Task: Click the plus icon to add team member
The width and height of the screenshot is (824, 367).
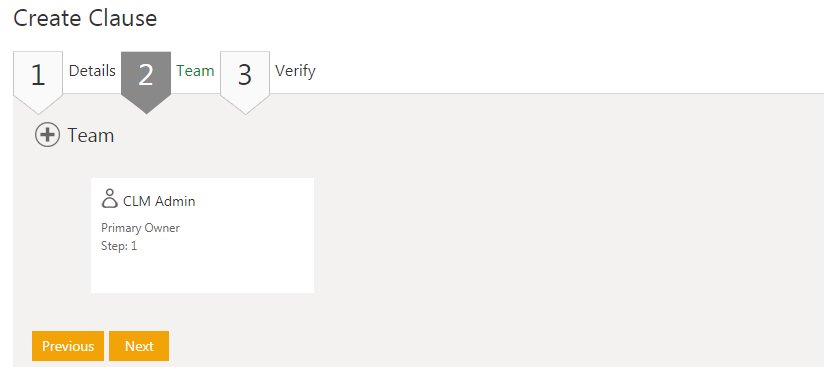Action: (47, 135)
